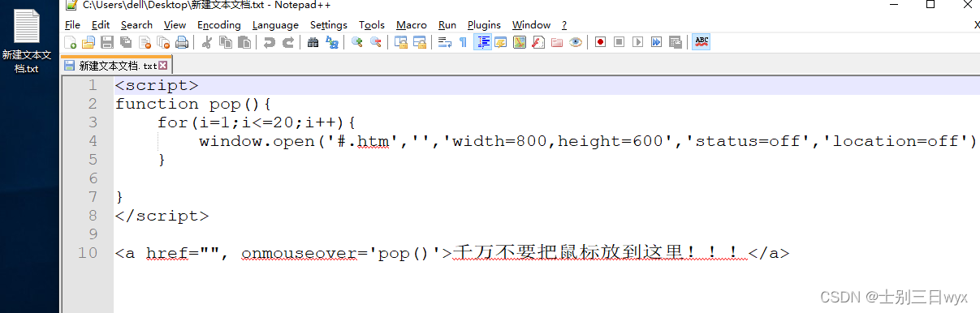This screenshot has height=313, width=980.
Task: Click line number 4 in the margin
Action: tap(93, 141)
